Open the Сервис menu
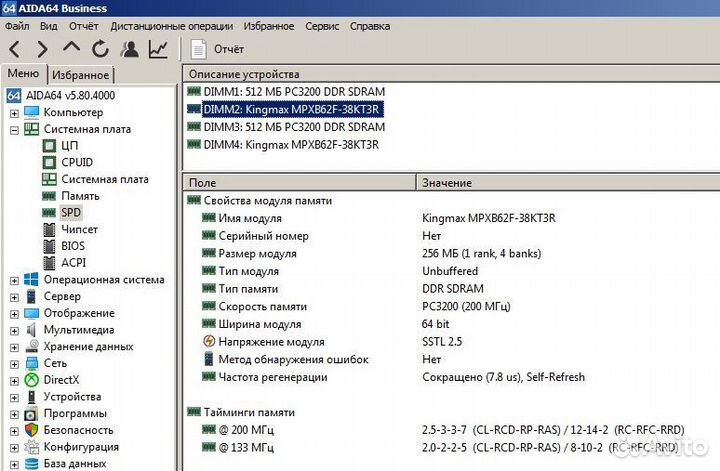This screenshot has height=471, width=720. pos(322,26)
